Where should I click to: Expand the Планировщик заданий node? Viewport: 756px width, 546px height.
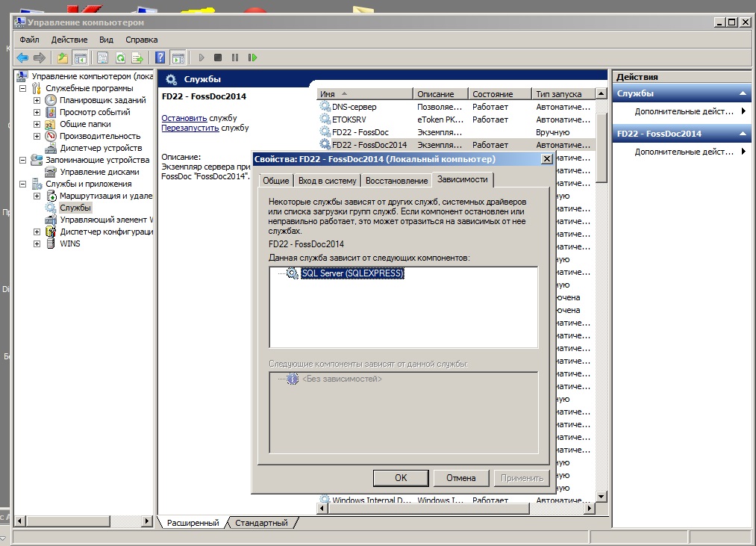point(37,100)
